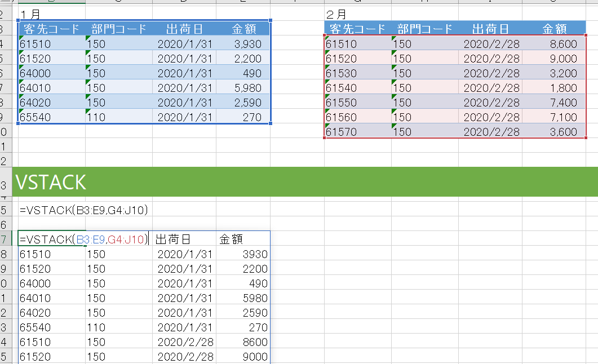Click the green error triangle on February's 61570 cell

[327, 126]
